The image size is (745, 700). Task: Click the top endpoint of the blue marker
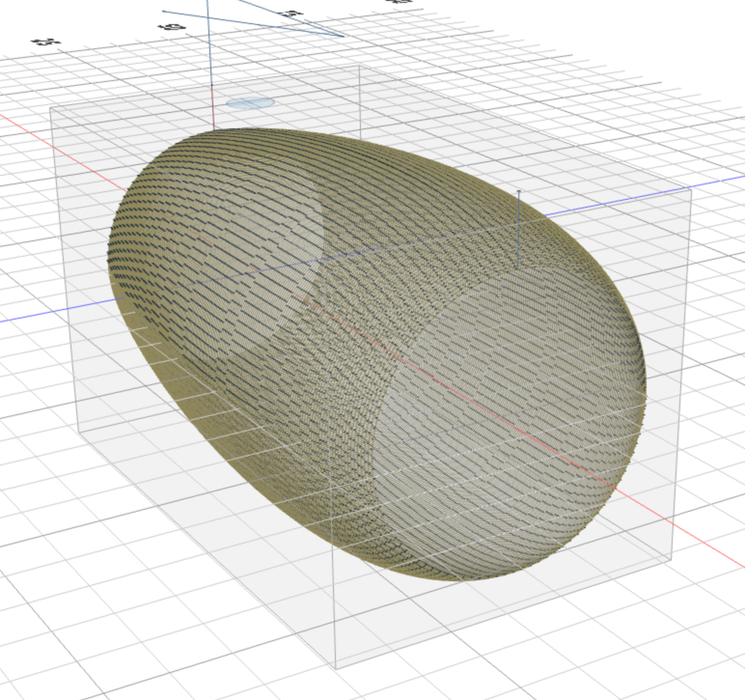coord(519,192)
